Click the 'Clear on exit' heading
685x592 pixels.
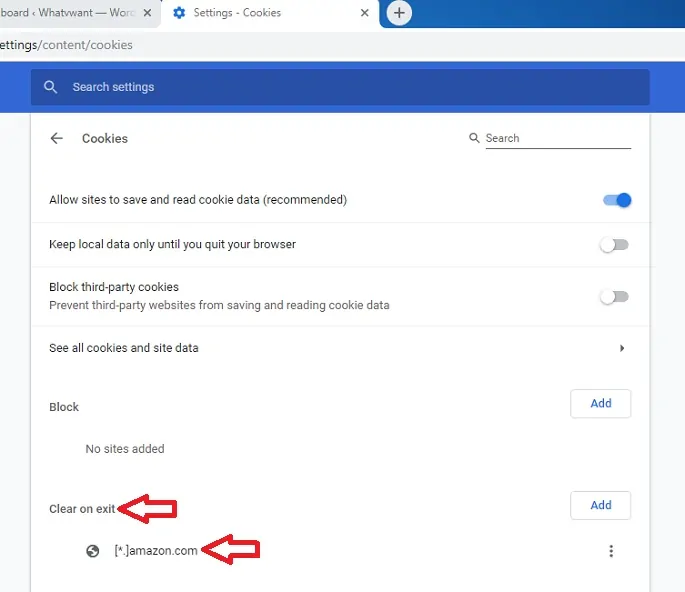[82, 509]
